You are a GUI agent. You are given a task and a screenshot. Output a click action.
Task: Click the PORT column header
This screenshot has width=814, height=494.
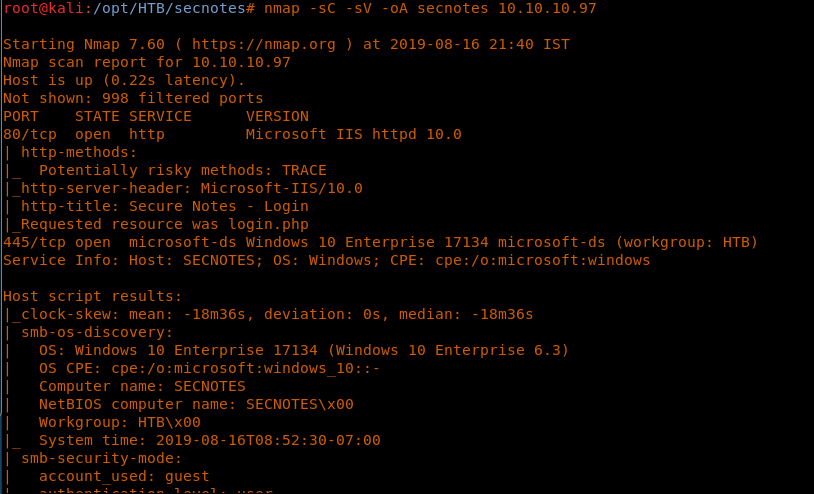[21, 116]
